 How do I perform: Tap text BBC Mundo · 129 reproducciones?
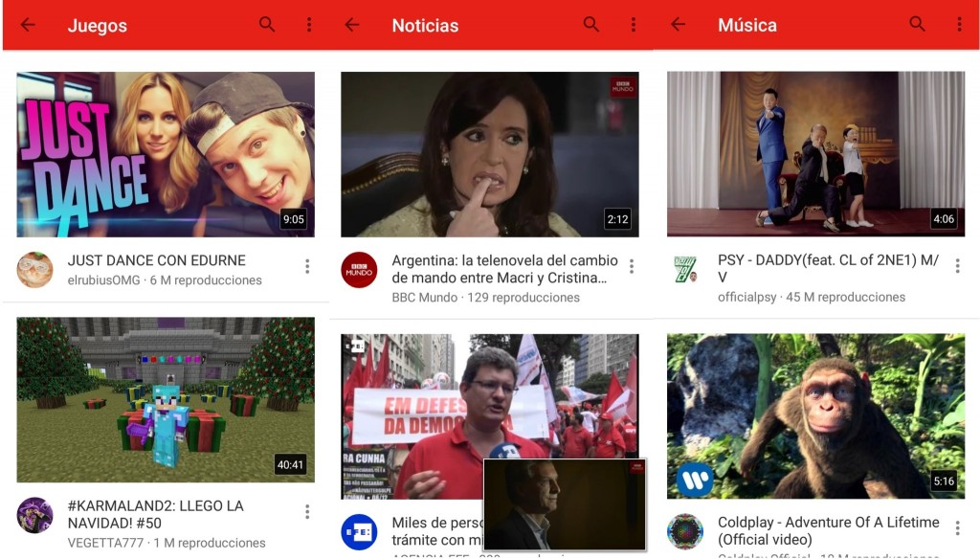tap(485, 298)
